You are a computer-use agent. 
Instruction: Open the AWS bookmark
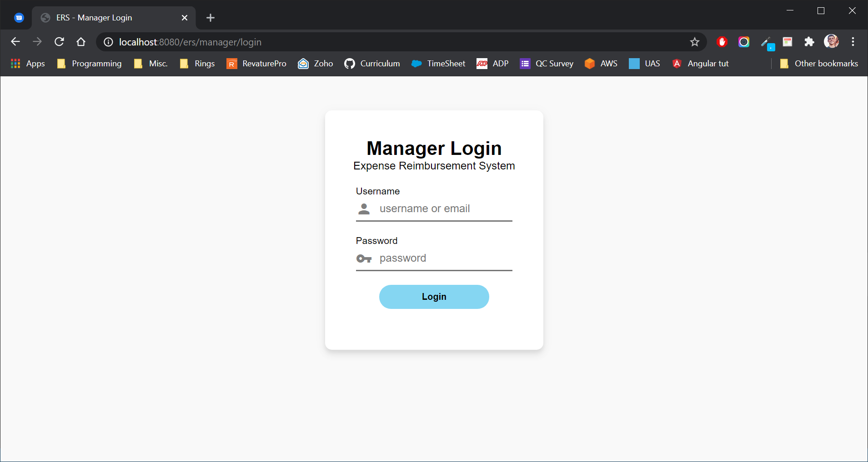601,64
